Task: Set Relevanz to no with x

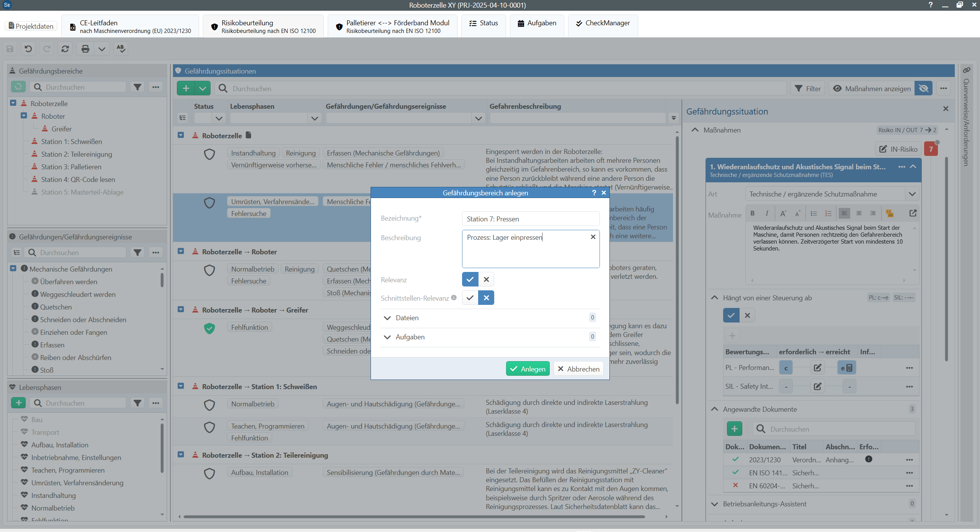Action: click(x=486, y=280)
